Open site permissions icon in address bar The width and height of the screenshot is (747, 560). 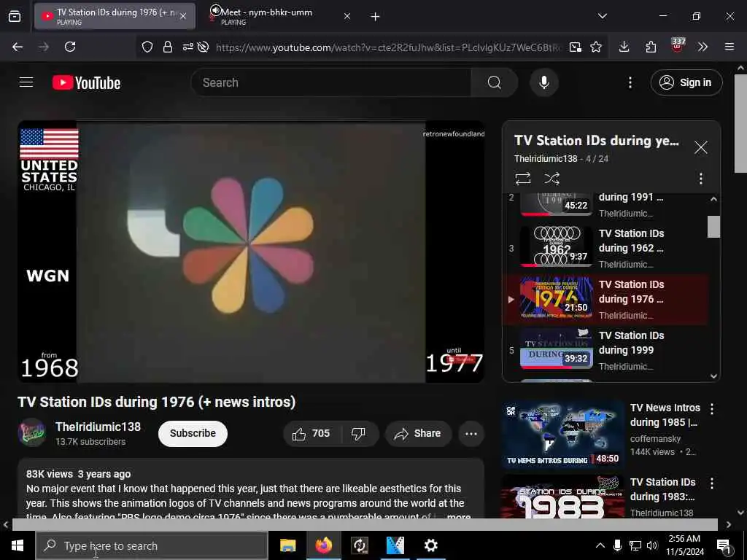coord(187,47)
